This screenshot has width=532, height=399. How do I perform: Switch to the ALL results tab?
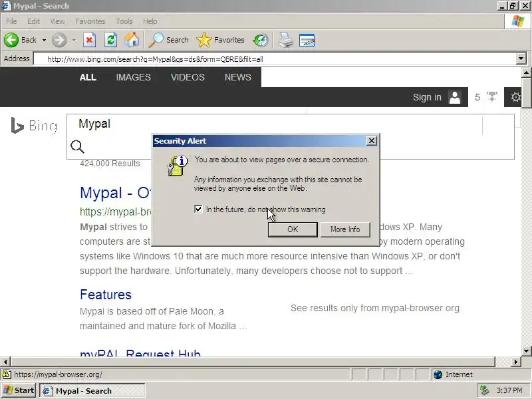[x=88, y=77]
